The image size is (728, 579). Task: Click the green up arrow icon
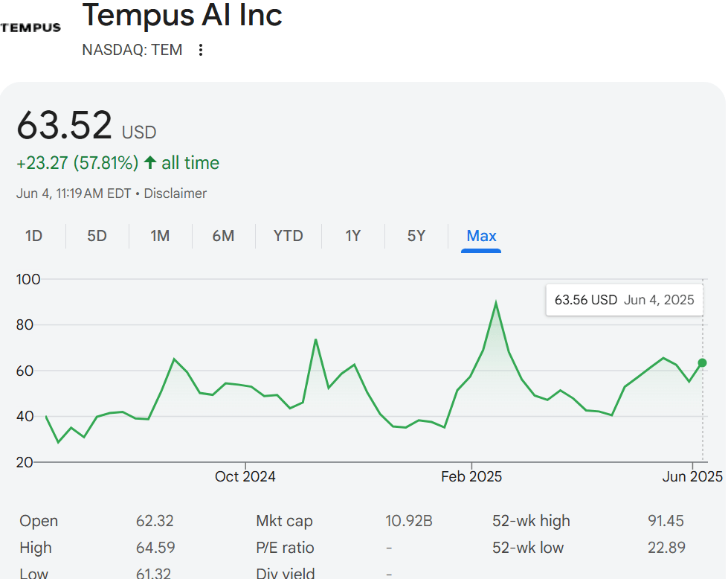tap(150, 163)
